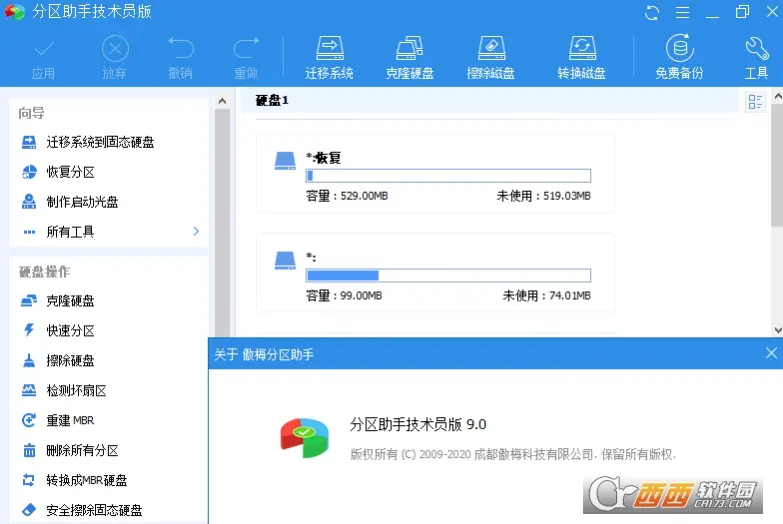Screen dimensions: 783x524
Task: Select 擦除硬盘 in disk operations
Action: [70, 361]
